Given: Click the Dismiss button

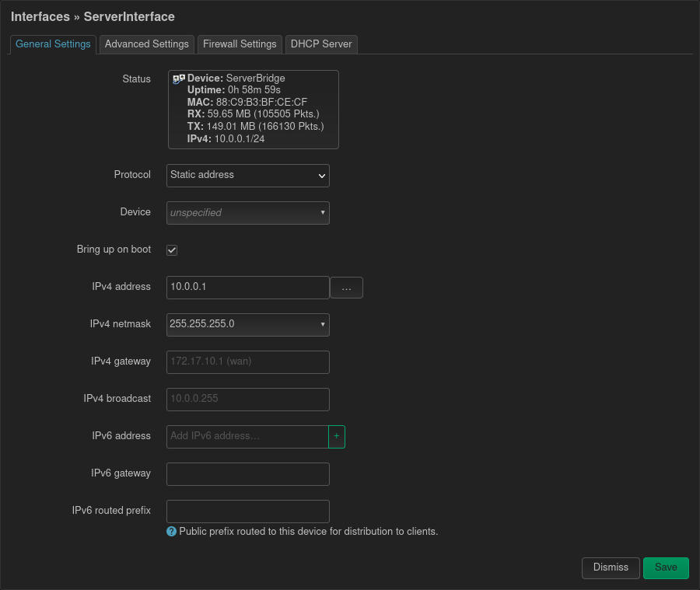Looking at the screenshot, I should 611,567.
